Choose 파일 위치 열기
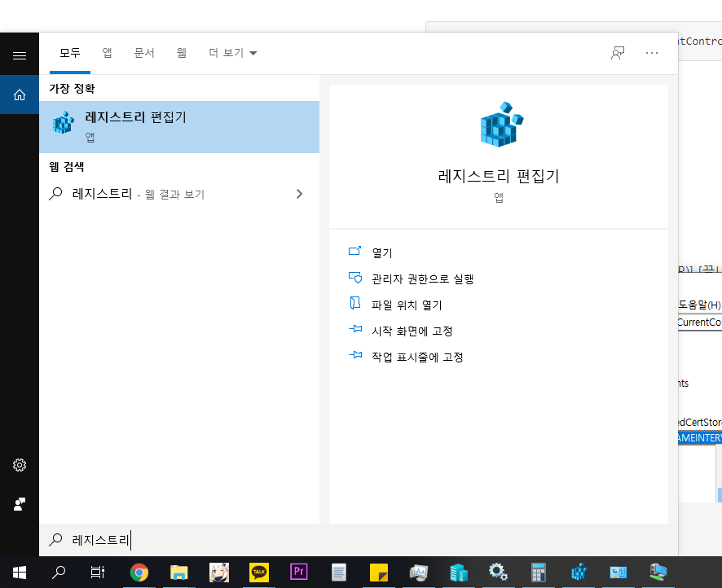 click(407, 305)
